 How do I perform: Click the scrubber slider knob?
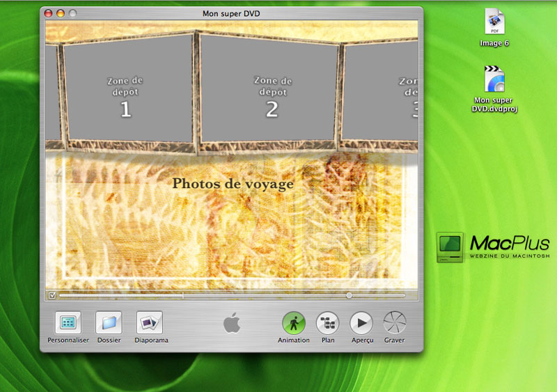[x=350, y=295]
